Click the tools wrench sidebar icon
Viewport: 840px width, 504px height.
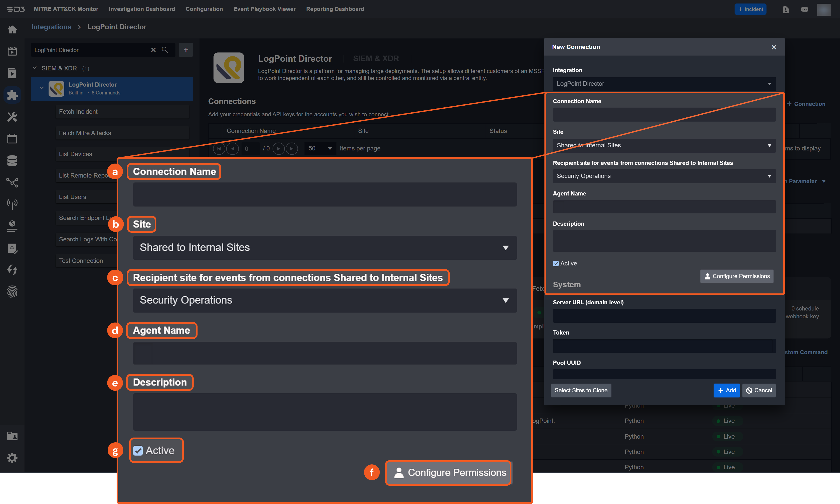click(x=12, y=117)
